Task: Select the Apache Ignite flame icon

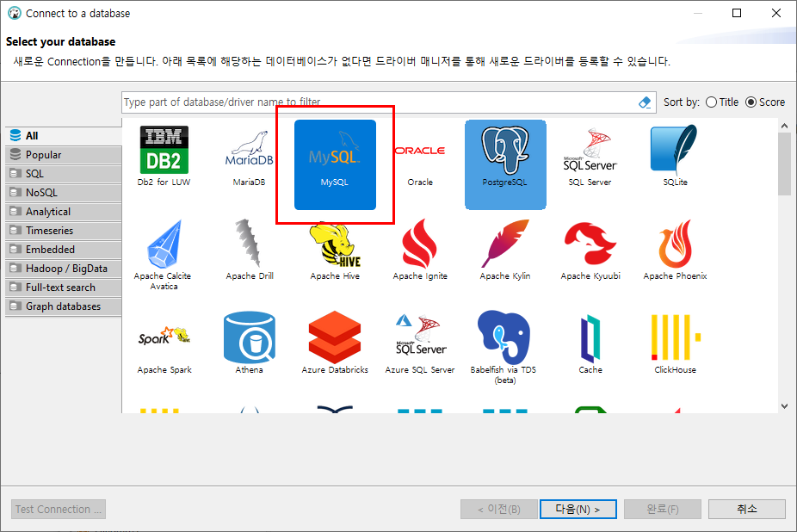Action: (419, 244)
